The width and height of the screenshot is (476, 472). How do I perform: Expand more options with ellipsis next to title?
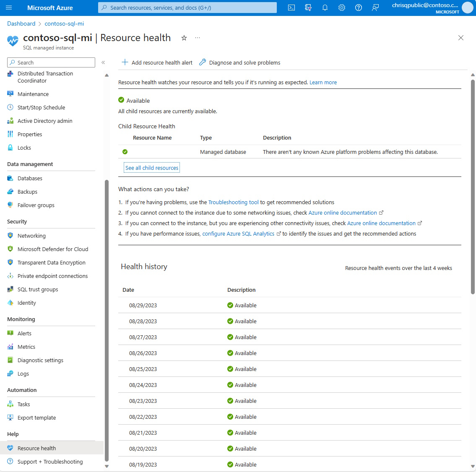pos(197,38)
